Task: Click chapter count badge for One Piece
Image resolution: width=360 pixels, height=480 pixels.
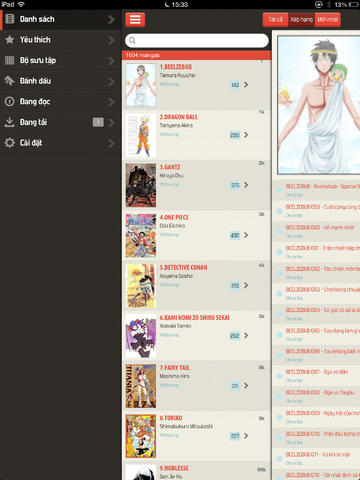Action: point(235,235)
